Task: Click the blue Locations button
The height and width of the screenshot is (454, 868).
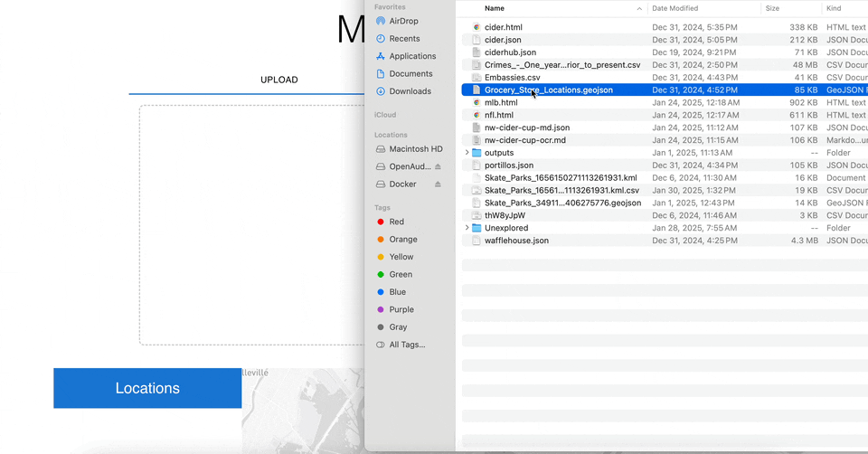Action: click(x=147, y=388)
